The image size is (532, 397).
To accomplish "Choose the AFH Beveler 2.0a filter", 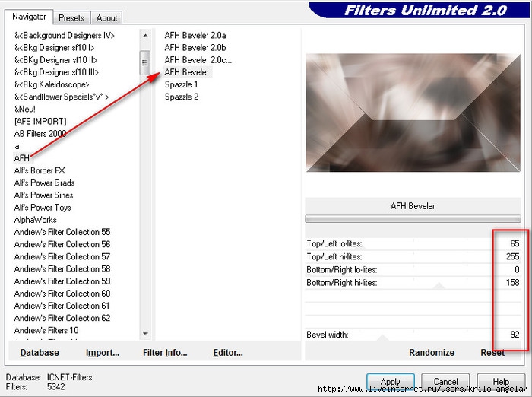I will click(195, 35).
